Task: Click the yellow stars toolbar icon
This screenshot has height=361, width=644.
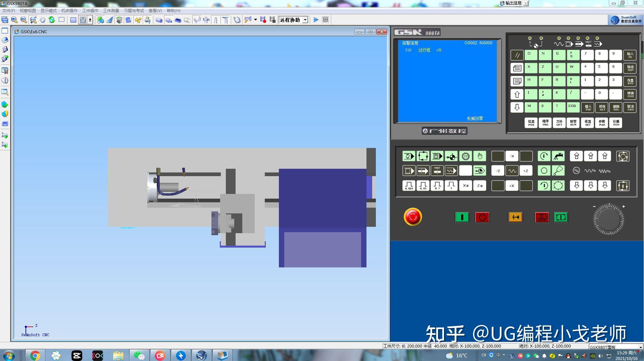Action: tap(138, 20)
